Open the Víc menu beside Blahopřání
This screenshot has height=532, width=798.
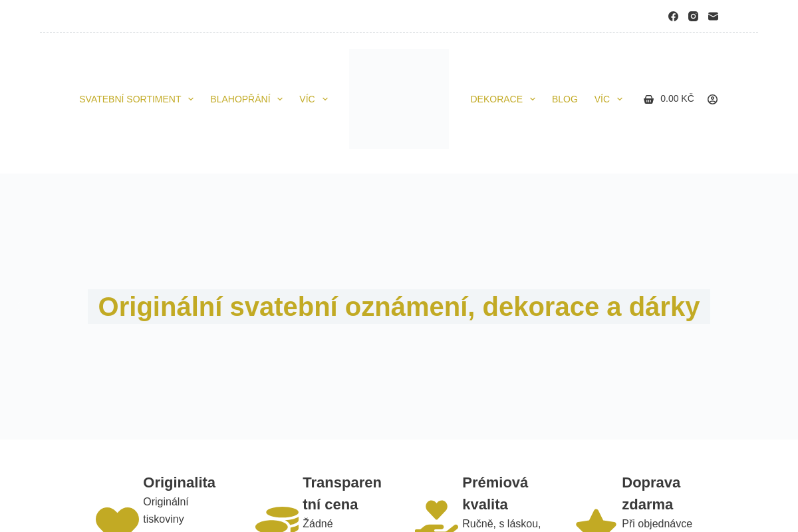[307, 99]
